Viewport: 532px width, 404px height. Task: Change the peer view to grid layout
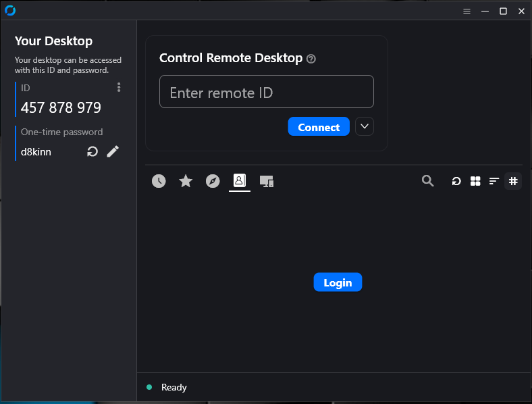point(475,181)
